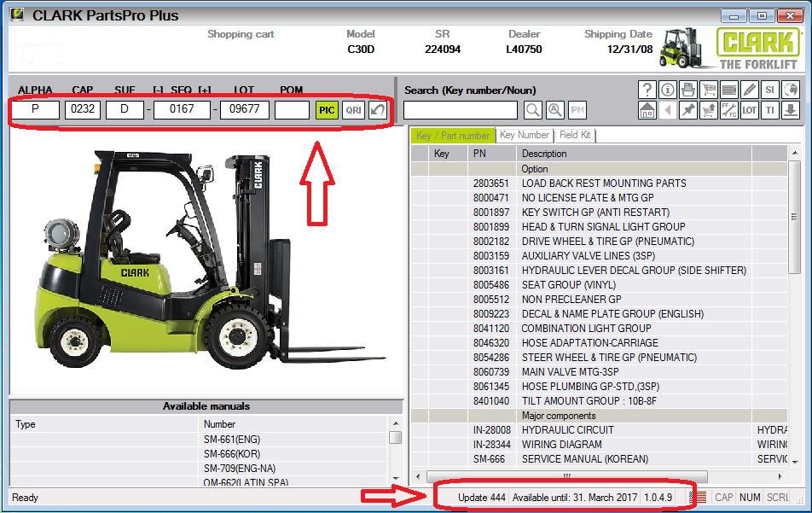The width and height of the screenshot is (812, 513).
Task: Select part 8000471 NO LICENSE PLATE row
Action: 599,198
